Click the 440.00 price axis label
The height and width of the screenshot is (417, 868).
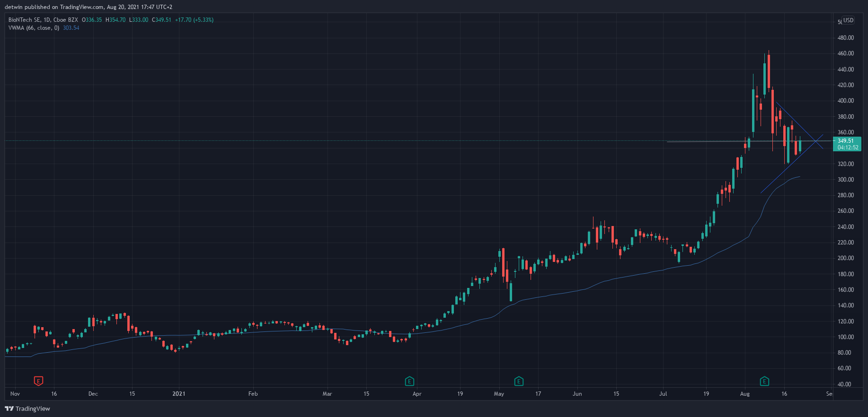click(x=846, y=69)
